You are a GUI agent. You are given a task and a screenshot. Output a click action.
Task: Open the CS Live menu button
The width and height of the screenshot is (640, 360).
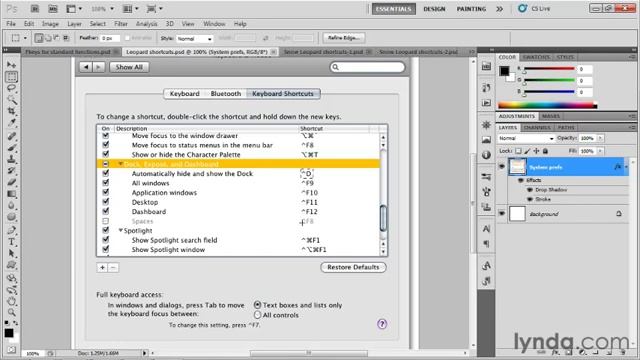(x=535, y=9)
